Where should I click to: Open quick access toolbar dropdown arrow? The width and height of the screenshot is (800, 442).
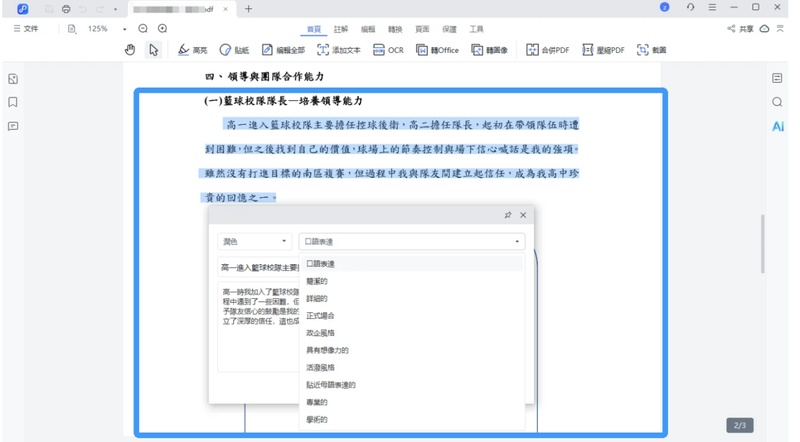(x=115, y=9)
